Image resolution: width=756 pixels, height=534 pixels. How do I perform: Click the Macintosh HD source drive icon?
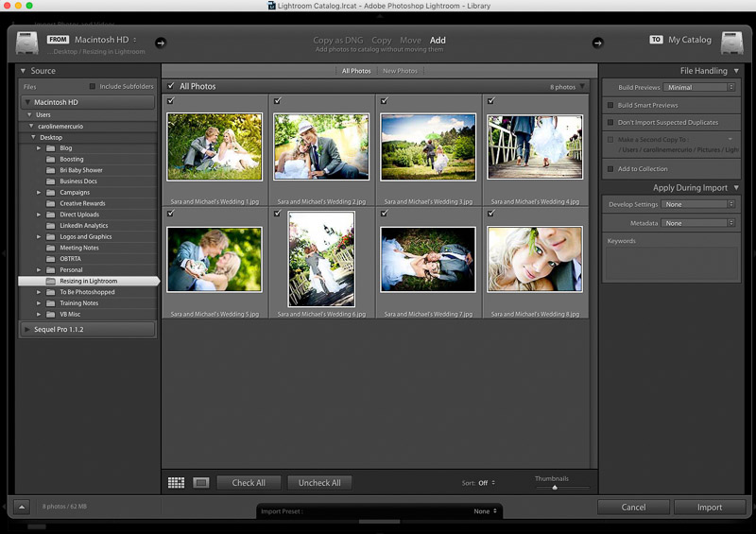pyautogui.click(x=27, y=43)
